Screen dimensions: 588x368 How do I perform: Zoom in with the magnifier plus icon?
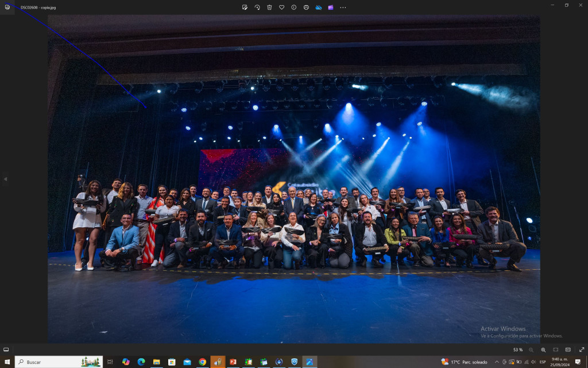pos(543,350)
